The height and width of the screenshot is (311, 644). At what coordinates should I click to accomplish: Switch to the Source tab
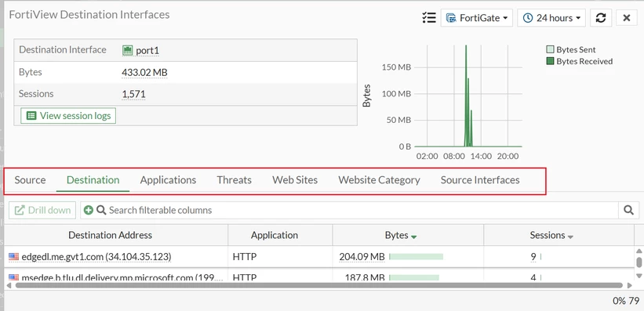[x=30, y=180]
